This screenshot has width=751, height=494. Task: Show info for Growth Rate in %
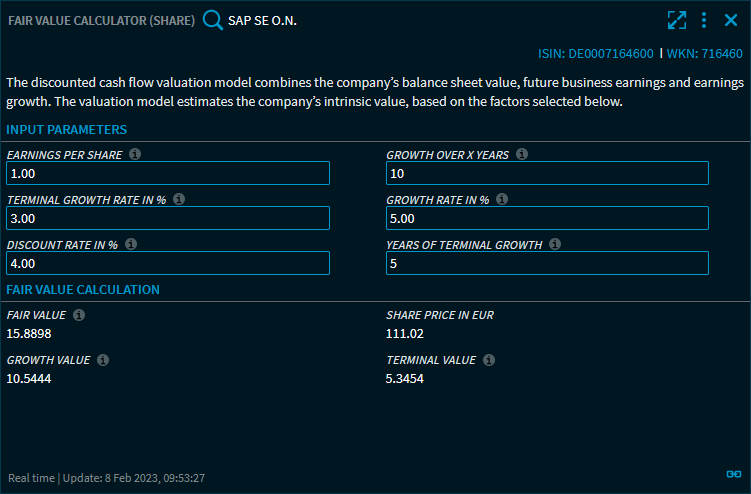click(x=502, y=199)
